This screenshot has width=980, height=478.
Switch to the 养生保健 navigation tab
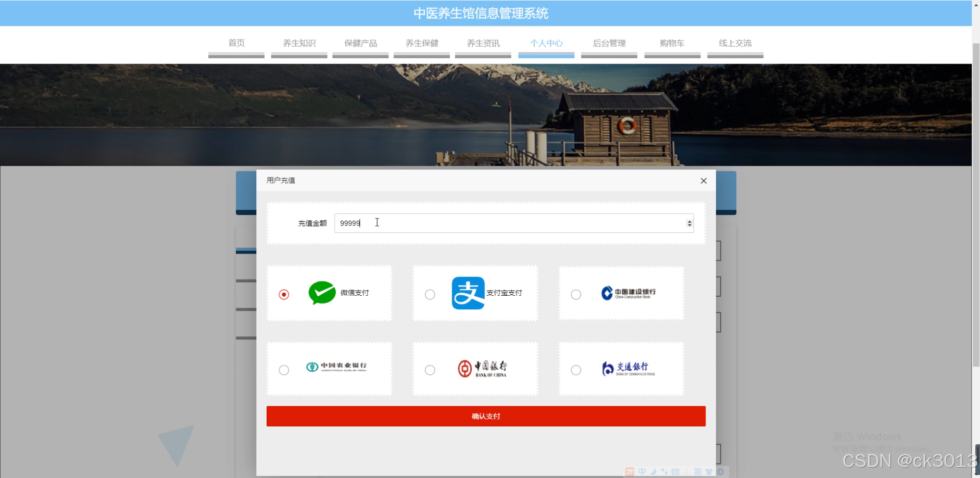422,43
